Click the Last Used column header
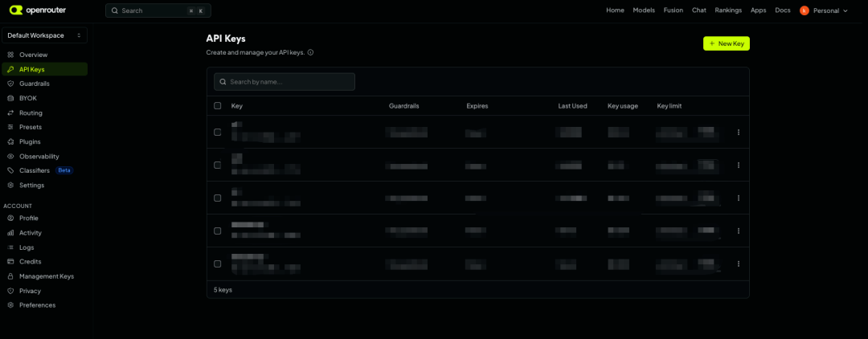This screenshot has width=868, height=339. click(x=572, y=105)
